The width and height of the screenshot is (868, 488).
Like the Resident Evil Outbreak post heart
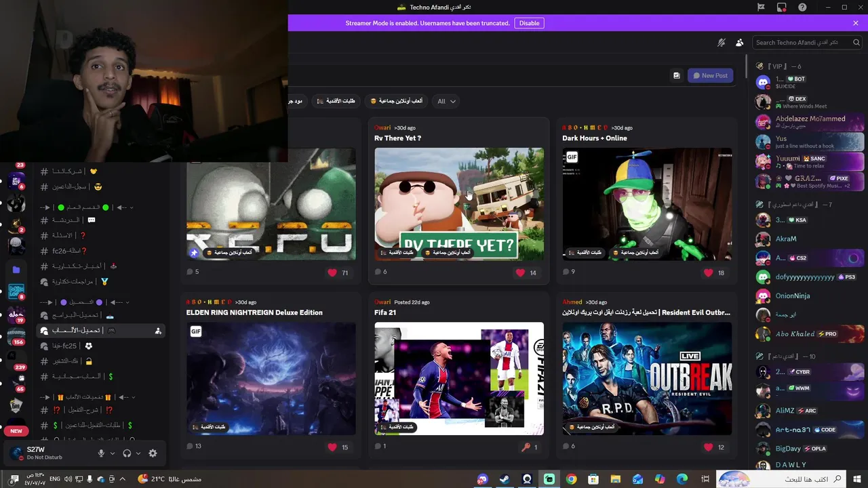pyautogui.click(x=708, y=447)
